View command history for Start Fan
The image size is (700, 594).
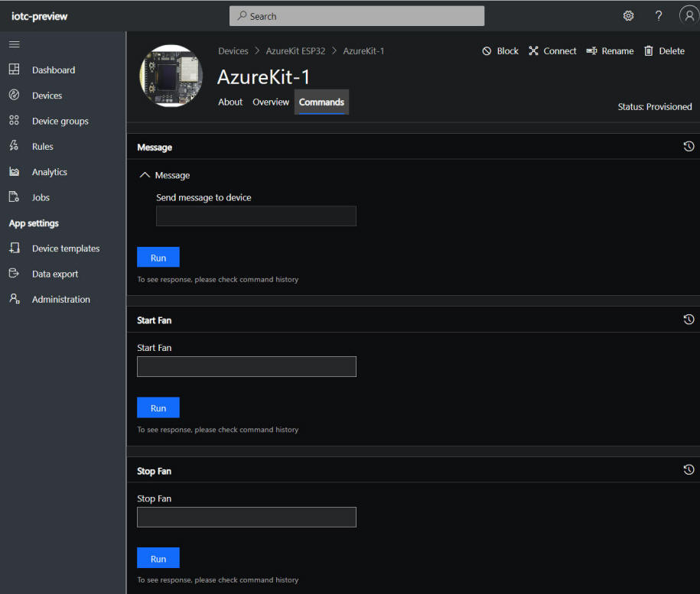(689, 320)
